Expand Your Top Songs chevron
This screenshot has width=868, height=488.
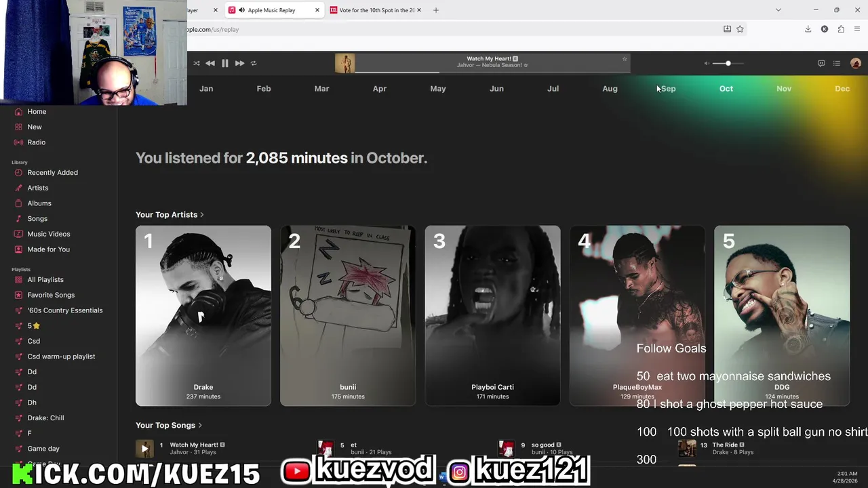pos(200,426)
